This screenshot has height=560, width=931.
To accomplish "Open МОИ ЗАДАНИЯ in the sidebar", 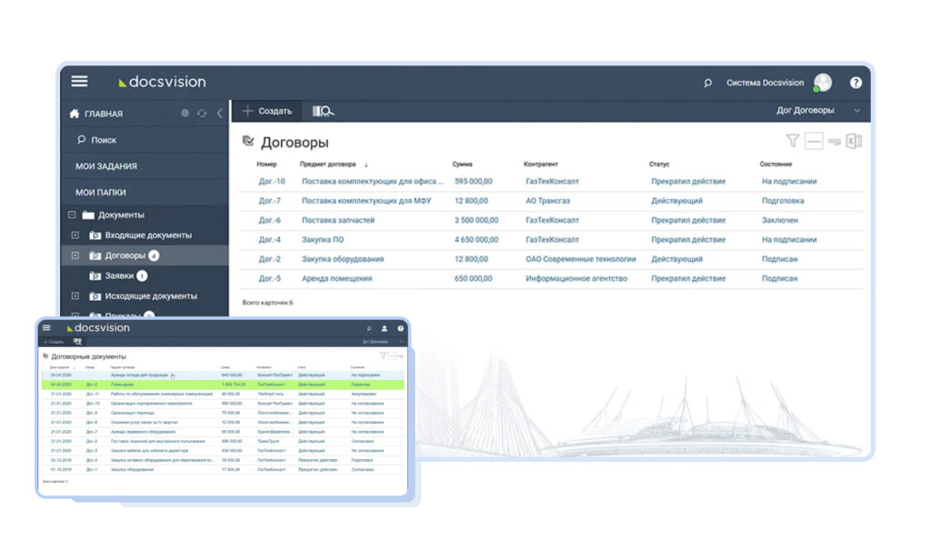I will pos(106,165).
